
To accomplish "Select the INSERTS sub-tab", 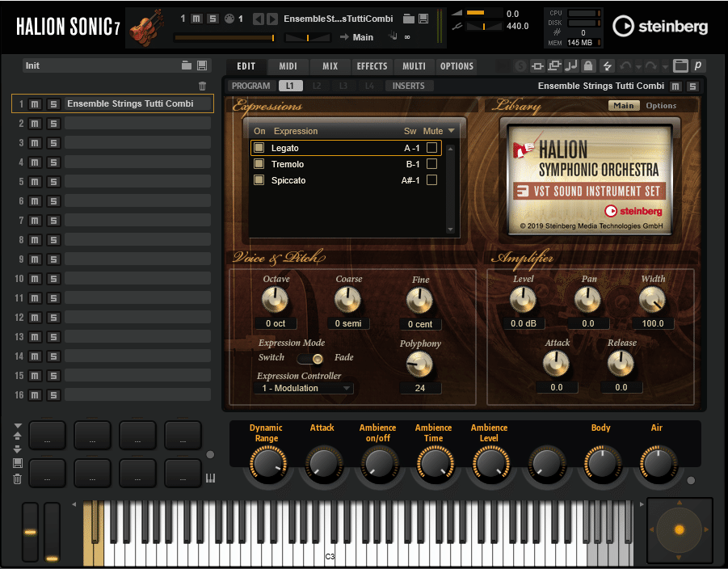I will (x=409, y=86).
